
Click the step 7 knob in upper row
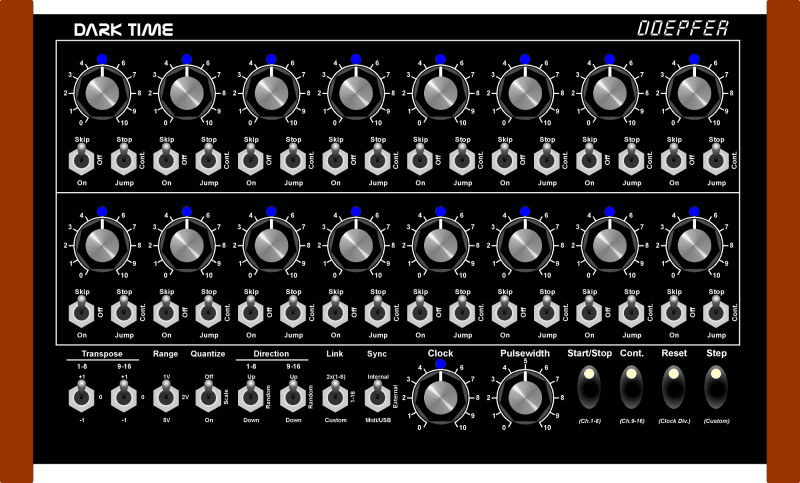(x=610, y=93)
